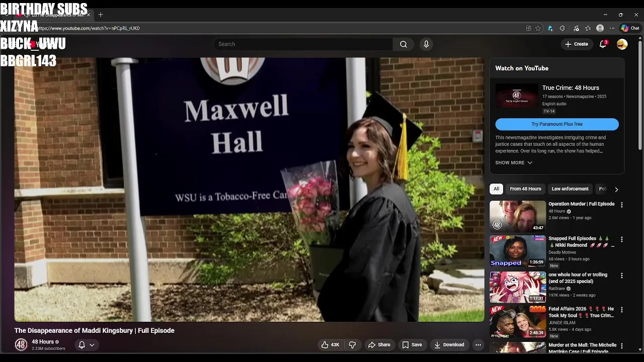Select the From 48 Hours chip
The image size is (644, 362).
(525, 189)
